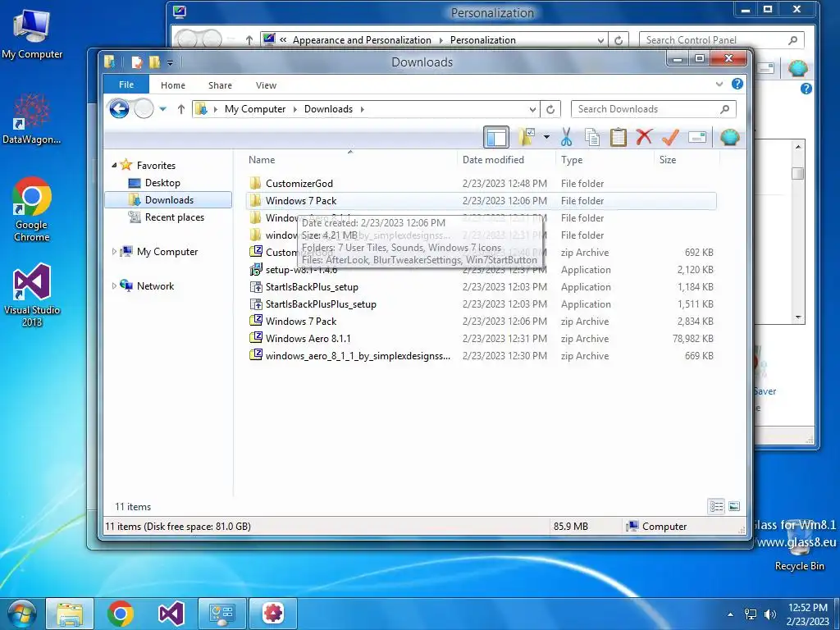The height and width of the screenshot is (630, 840).
Task: Sort by the Name column header
Action: point(262,160)
